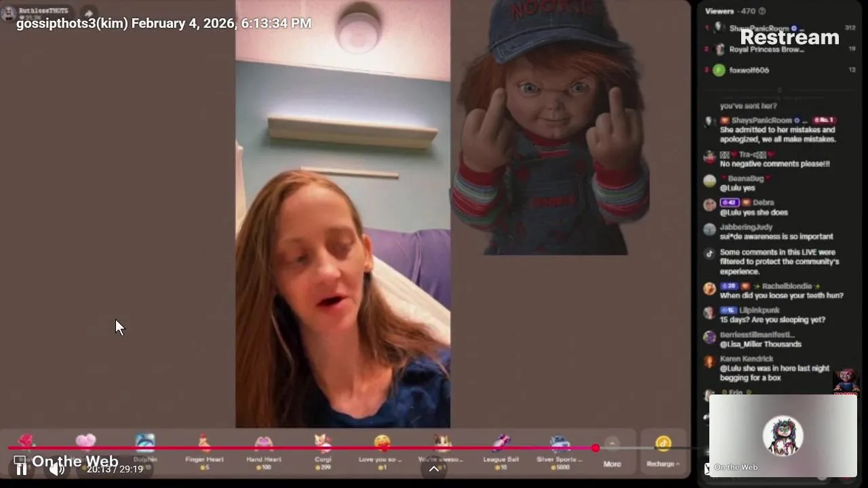868x488 pixels.
Task: Send the 'Love you so' gift
Action: tap(382, 451)
